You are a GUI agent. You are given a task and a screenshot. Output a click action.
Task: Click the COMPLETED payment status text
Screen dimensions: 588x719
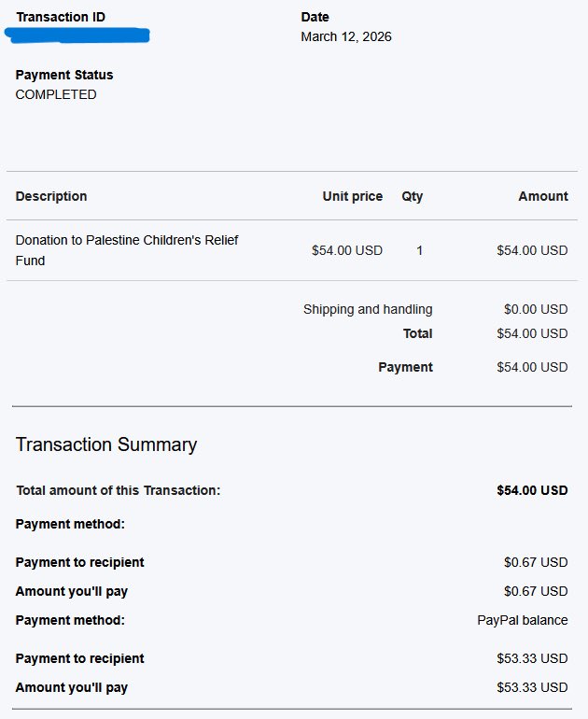click(56, 94)
